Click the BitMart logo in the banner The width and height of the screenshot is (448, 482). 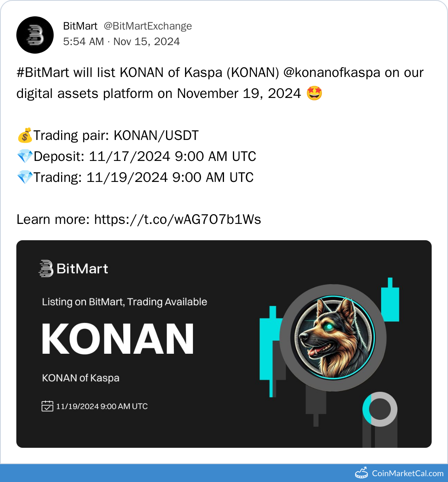click(73, 269)
